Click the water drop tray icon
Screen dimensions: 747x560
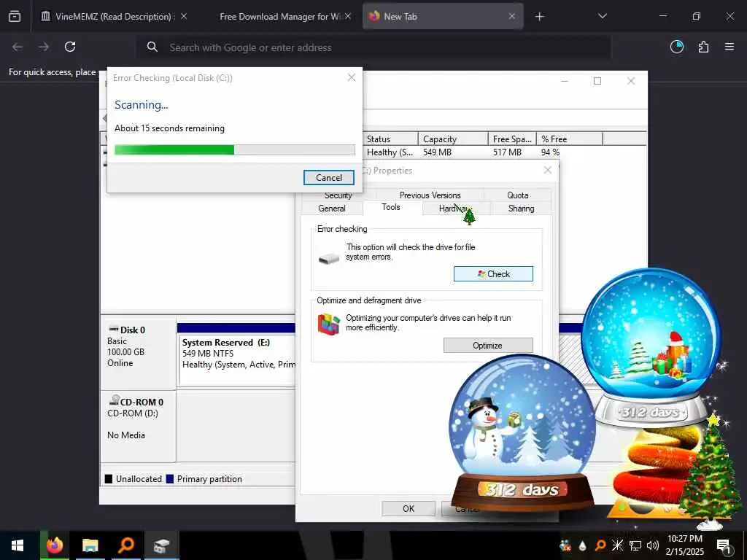click(583, 545)
